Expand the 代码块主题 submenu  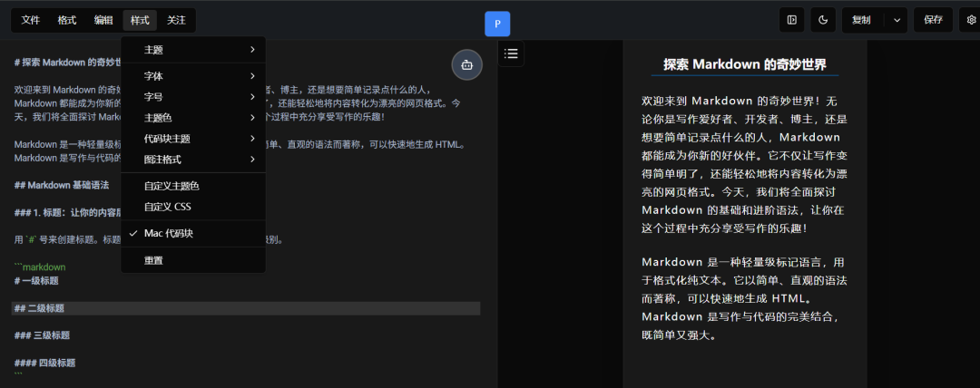coord(193,139)
